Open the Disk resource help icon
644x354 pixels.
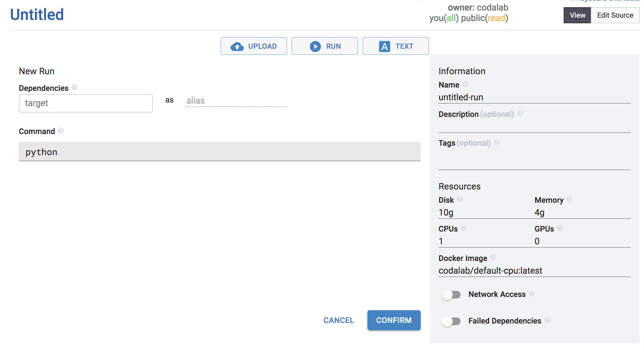(x=460, y=199)
